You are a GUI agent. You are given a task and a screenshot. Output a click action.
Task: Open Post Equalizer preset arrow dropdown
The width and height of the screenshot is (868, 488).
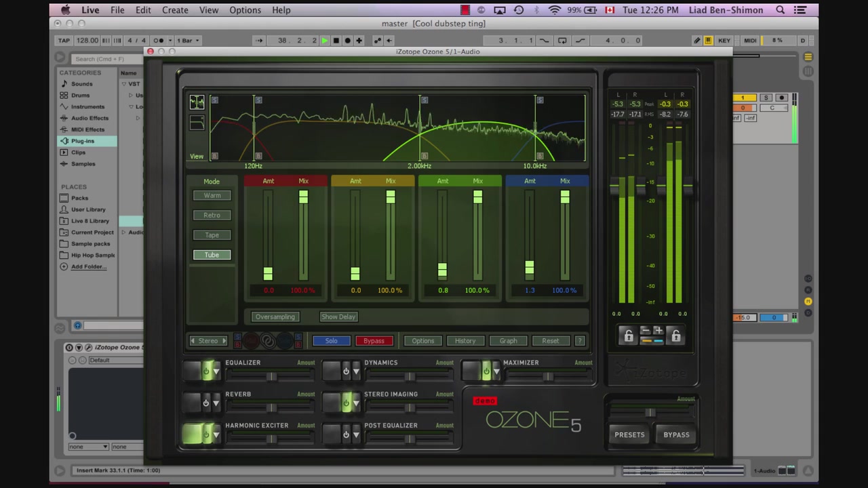356,434
